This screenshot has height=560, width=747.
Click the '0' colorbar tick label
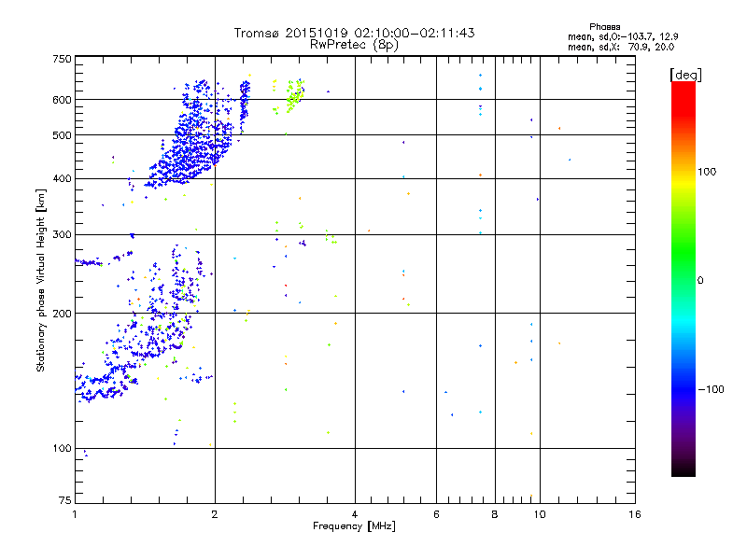pyautogui.click(x=700, y=281)
